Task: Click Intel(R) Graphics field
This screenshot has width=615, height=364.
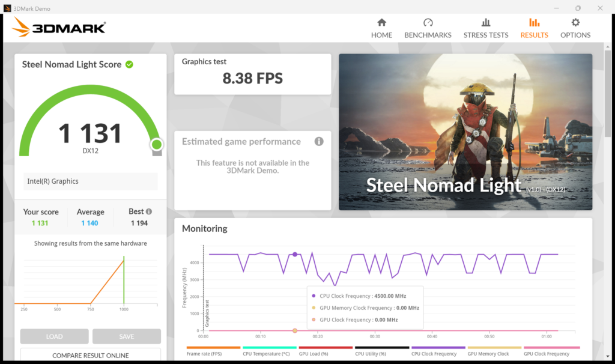Action: click(91, 181)
